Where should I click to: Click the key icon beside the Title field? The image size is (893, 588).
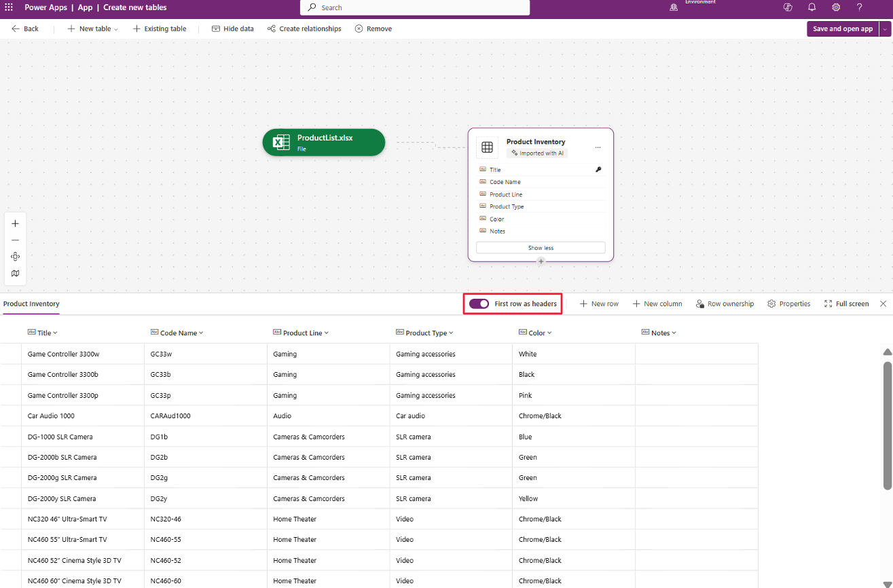coord(598,169)
